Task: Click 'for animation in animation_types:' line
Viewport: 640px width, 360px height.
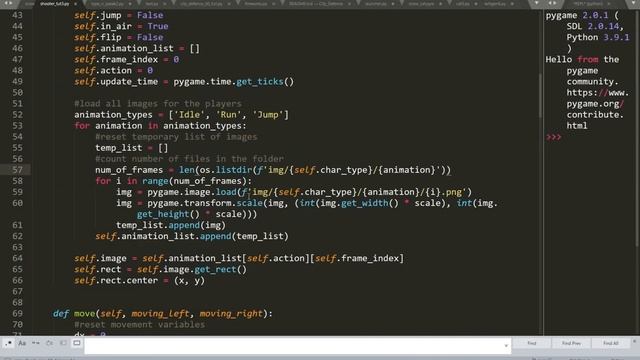Action: point(160,126)
